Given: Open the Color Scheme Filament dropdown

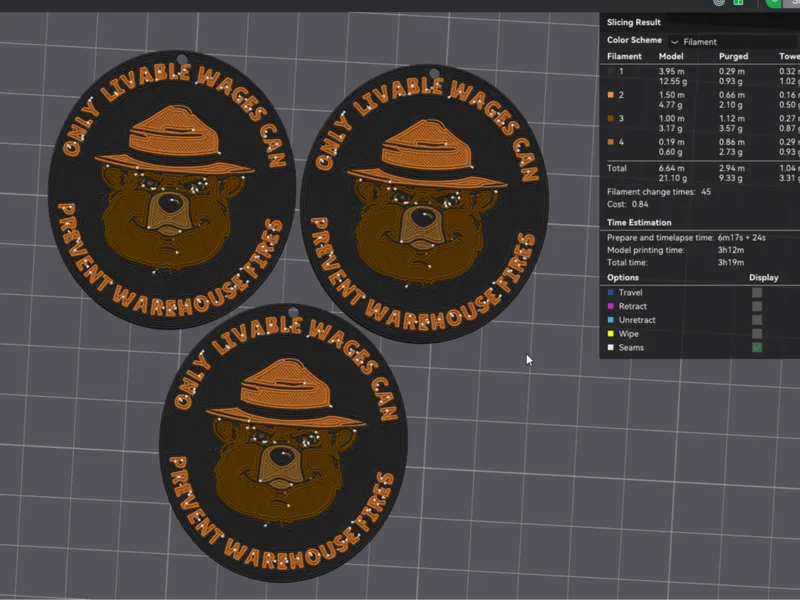Looking at the screenshot, I should tap(734, 42).
